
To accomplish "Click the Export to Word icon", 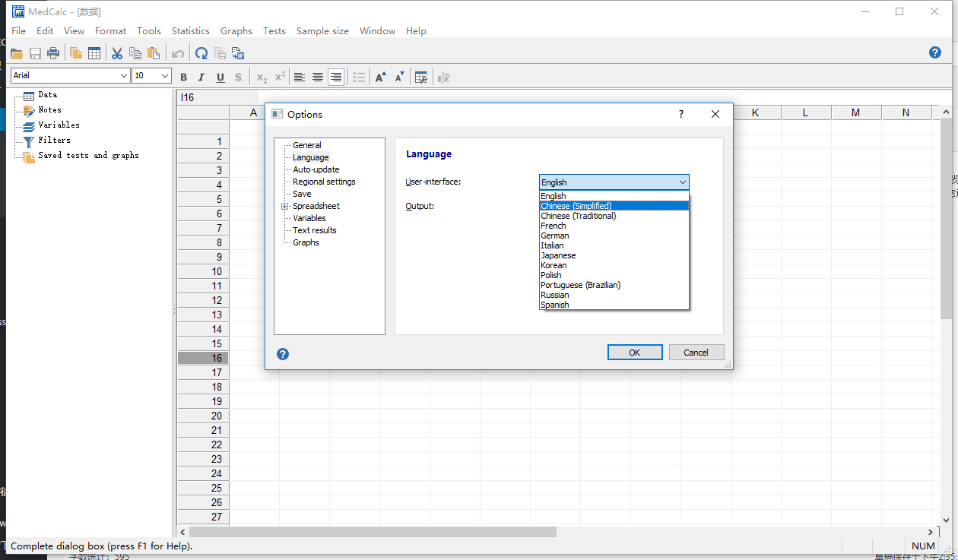I will 238,53.
